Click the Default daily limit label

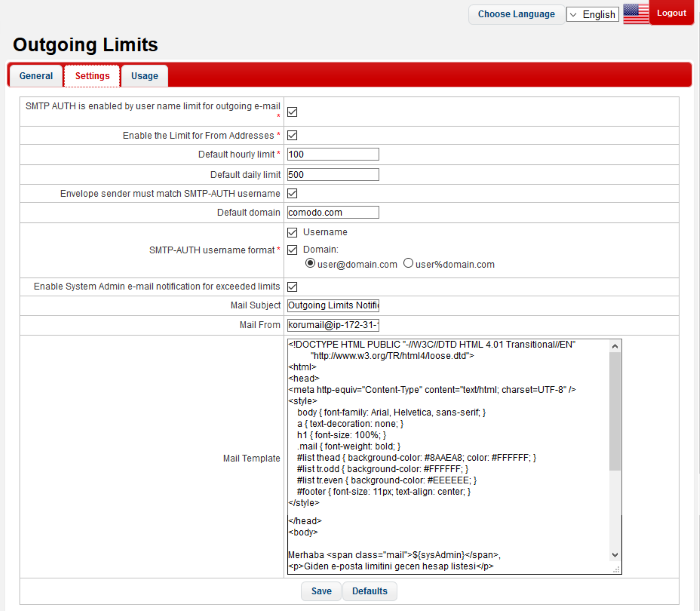(x=246, y=175)
